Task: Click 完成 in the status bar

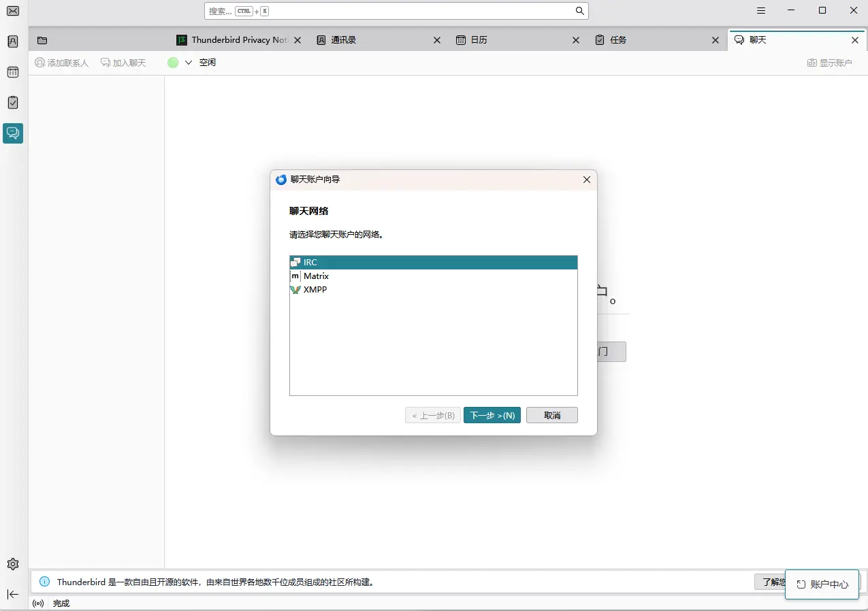Action: click(x=61, y=604)
